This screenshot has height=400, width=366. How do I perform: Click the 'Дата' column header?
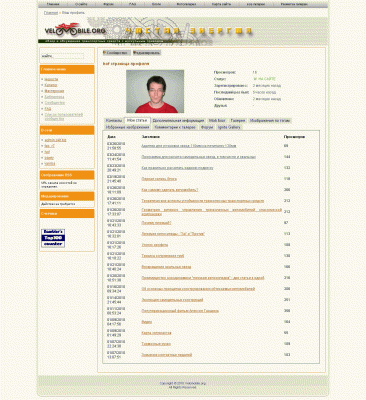111,137
